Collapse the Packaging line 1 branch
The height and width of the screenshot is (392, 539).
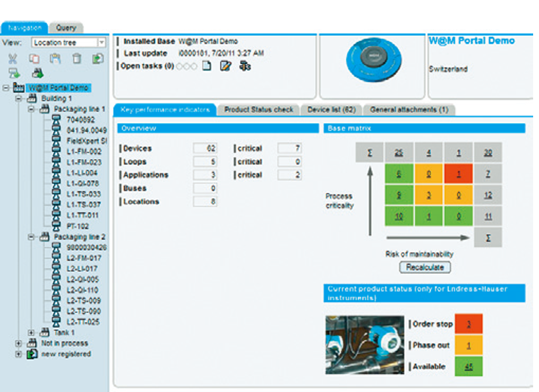(x=31, y=109)
